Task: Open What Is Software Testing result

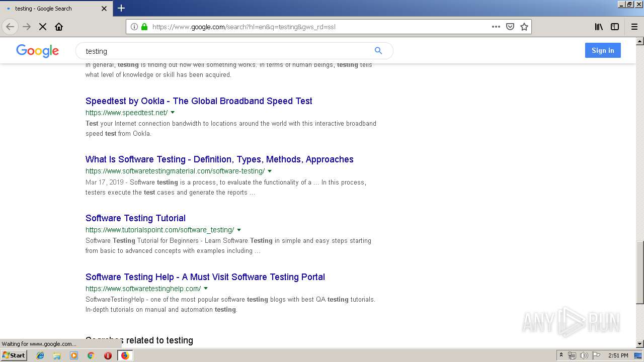Action: tap(219, 159)
